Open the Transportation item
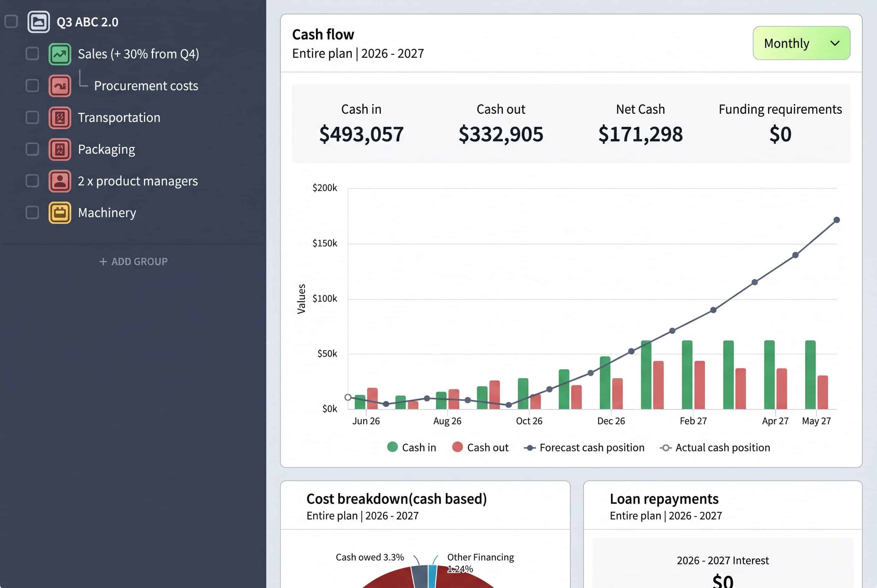This screenshot has height=588, width=877. coord(119,118)
